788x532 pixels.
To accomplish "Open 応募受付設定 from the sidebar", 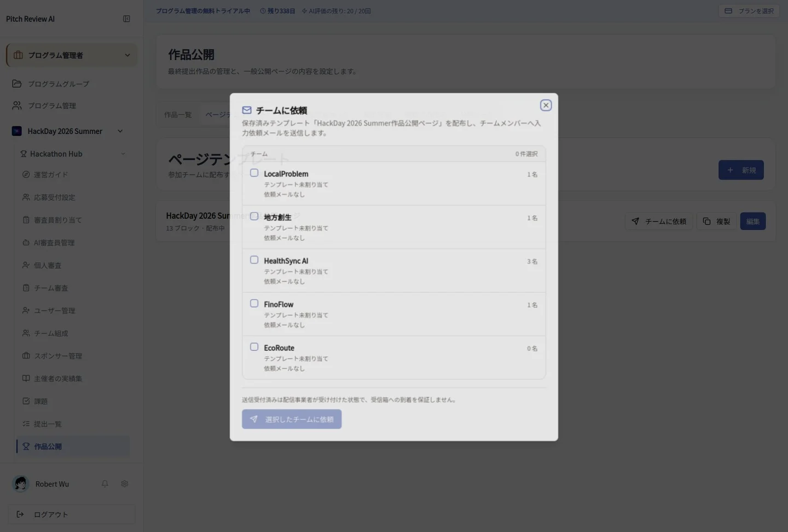I will coord(73,197).
